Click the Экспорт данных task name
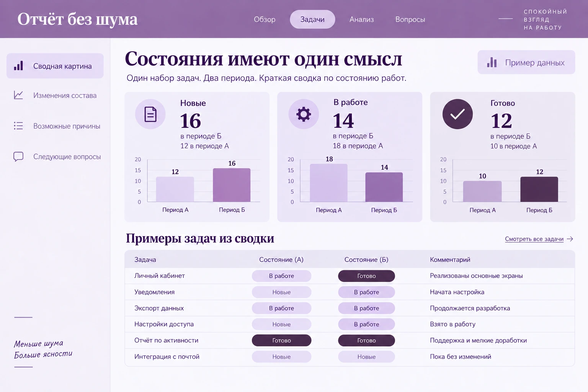This screenshot has width=588, height=392. 159,308
